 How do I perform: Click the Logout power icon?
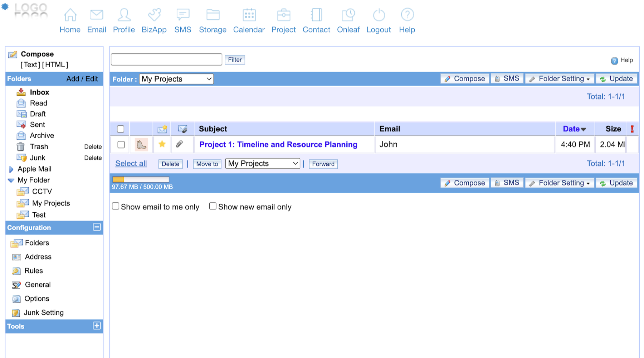tap(379, 15)
